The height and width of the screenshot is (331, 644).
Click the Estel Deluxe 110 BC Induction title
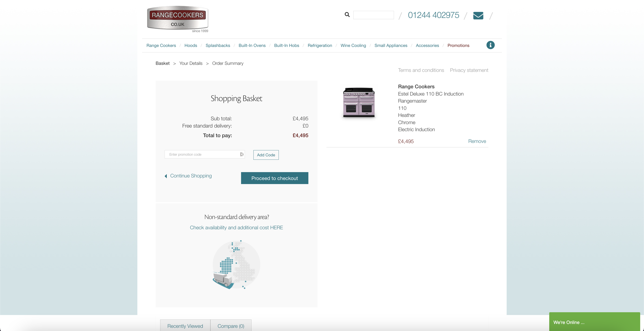[430, 94]
